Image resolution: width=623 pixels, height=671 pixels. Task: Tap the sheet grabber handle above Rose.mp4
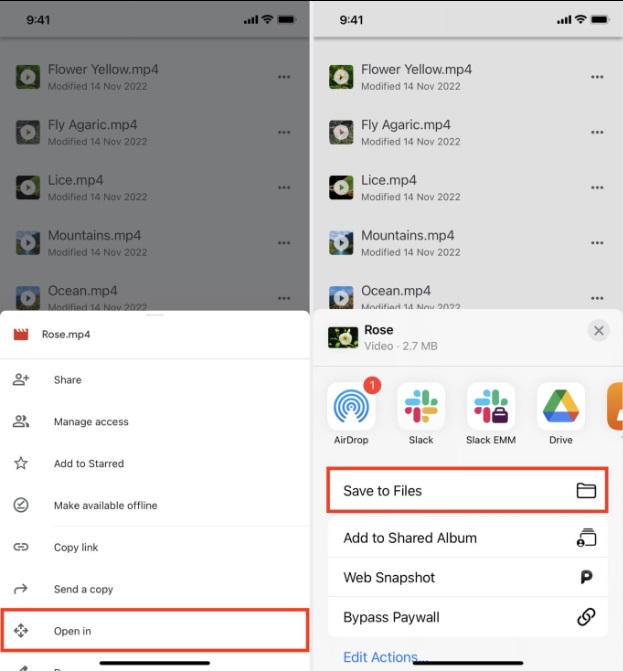(x=154, y=315)
